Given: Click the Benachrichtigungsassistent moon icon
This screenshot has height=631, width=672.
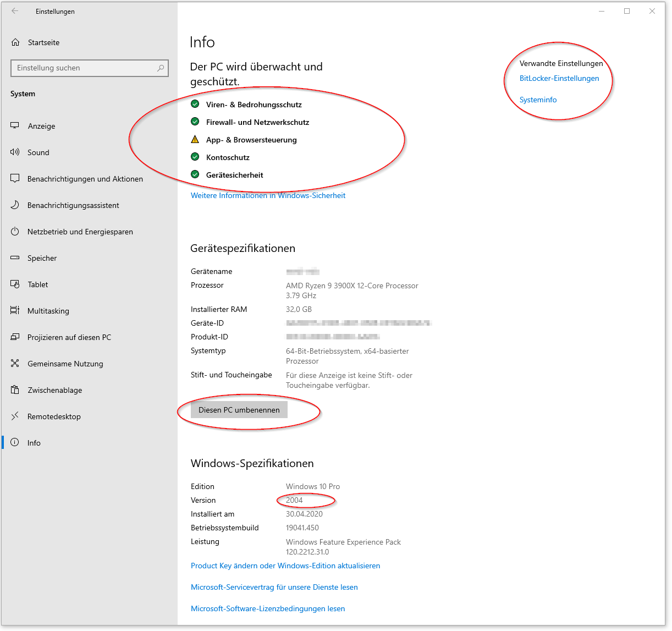Looking at the screenshot, I should [15, 205].
